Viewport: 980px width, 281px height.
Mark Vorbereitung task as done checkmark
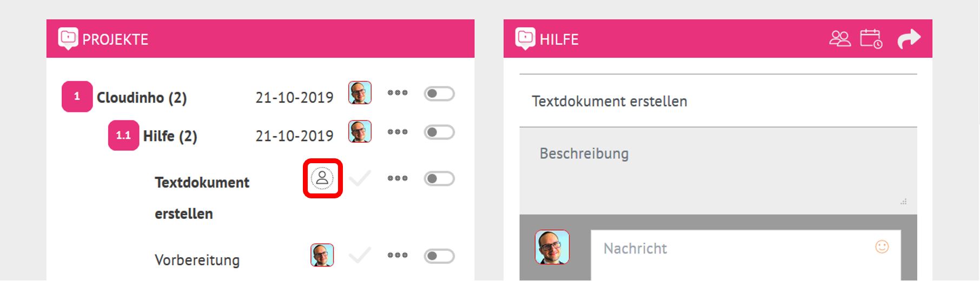360,255
